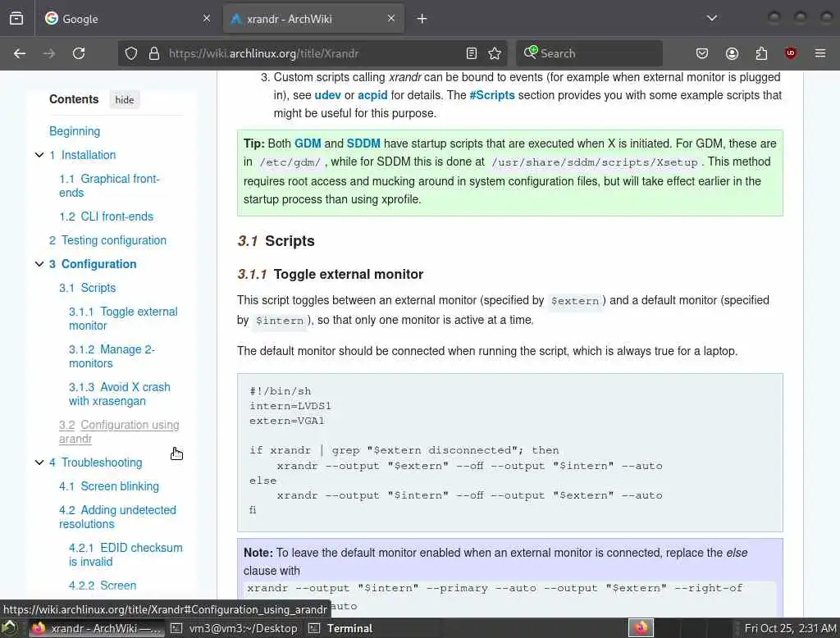Open the extensions puzzle icon
The image size is (840, 638).
(x=761, y=53)
